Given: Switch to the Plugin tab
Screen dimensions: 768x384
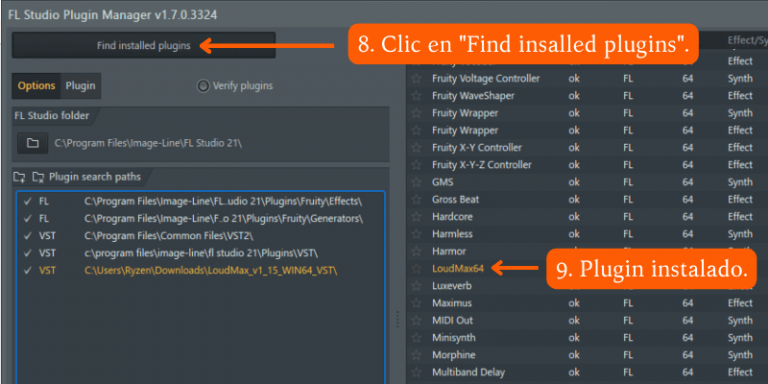Looking at the screenshot, I should [x=80, y=86].
